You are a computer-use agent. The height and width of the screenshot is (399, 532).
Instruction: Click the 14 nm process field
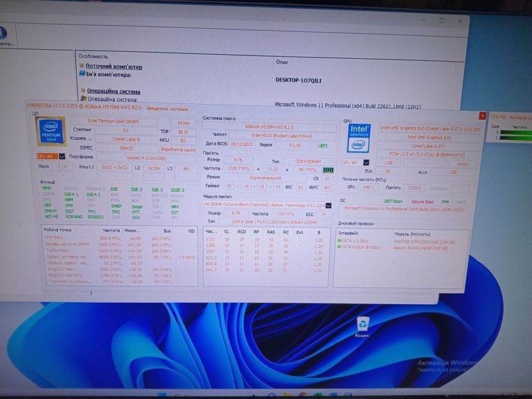coord(183,123)
